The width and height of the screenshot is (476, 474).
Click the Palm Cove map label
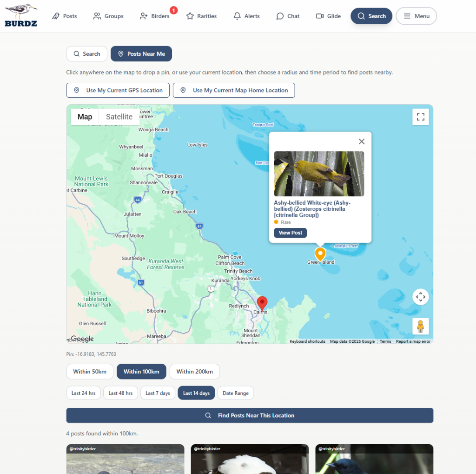(x=230, y=257)
